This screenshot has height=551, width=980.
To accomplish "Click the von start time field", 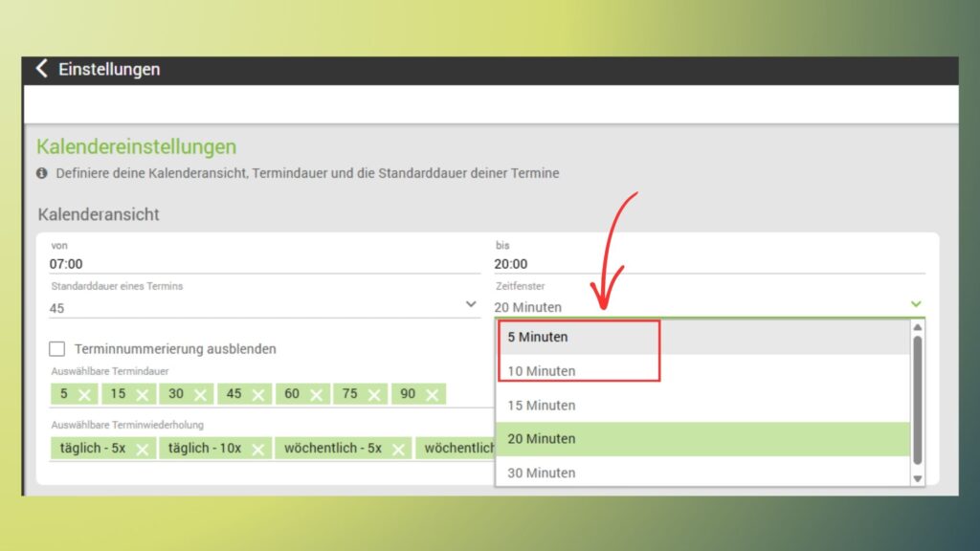I will click(264, 264).
